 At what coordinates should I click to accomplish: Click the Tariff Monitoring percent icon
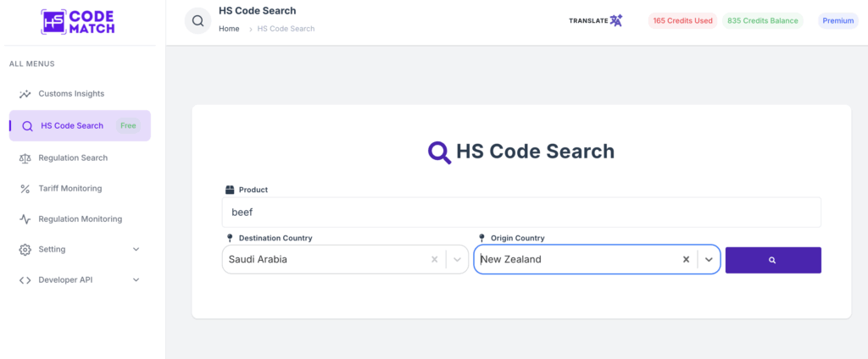pyautogui.click(x=25, y=189)
